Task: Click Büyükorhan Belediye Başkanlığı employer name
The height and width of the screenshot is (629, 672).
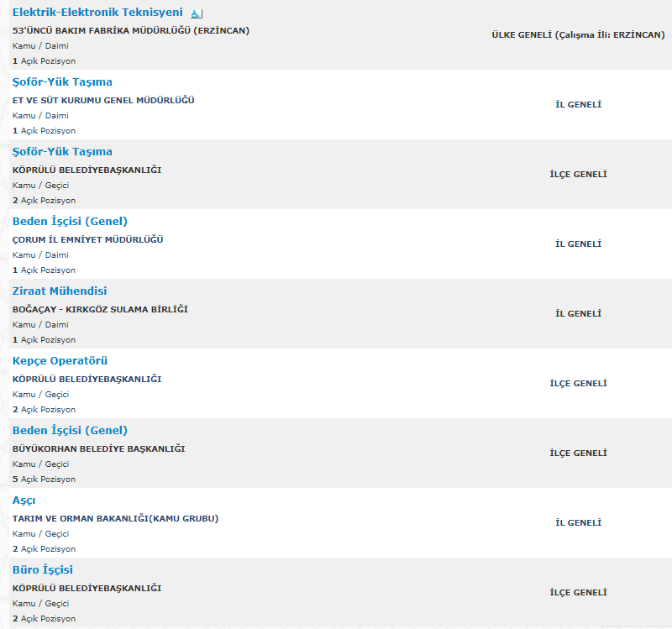Action: click(x=98, y=448)
